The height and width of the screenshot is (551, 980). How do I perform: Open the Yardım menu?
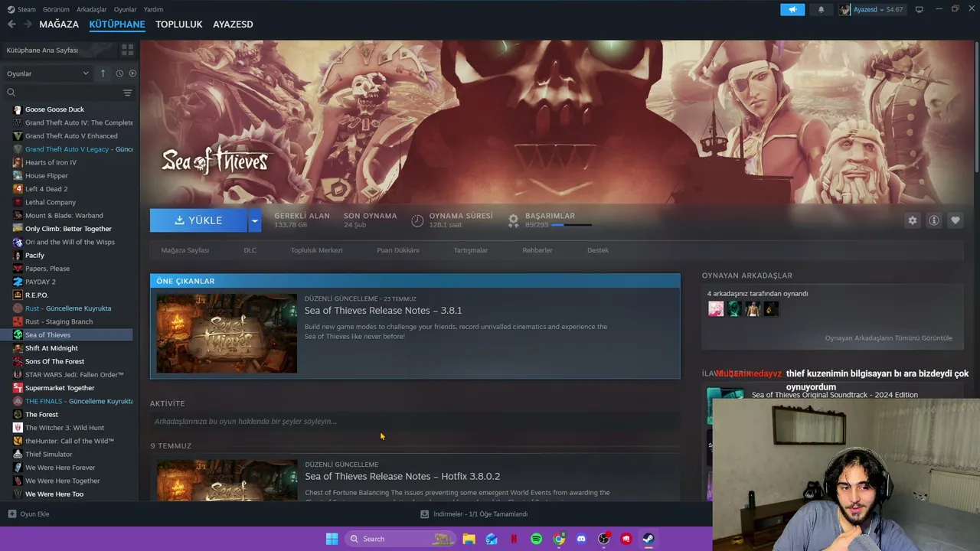tap(153, 9)
